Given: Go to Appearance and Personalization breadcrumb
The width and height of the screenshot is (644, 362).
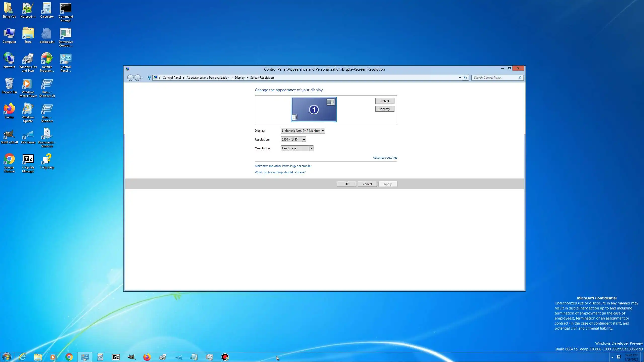Looking at the screenshot, I should coord(208,78).
